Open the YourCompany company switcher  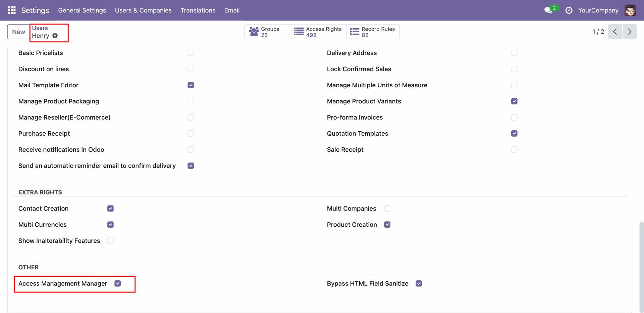click(598, 10)
